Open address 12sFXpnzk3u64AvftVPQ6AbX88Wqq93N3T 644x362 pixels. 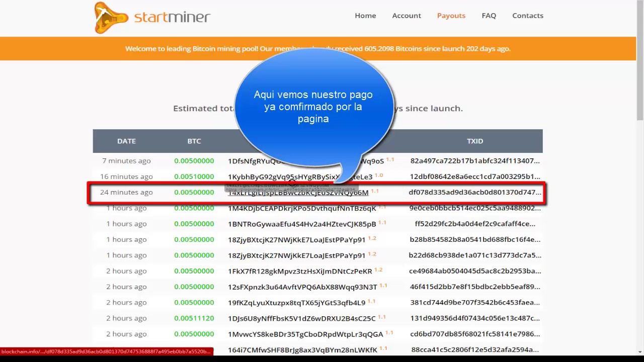click(x=302, y=287)
